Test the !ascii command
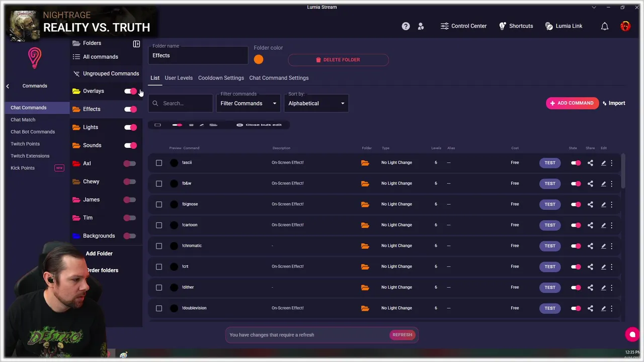The height and width of the screenshot is (362, 644). (550, 163)
